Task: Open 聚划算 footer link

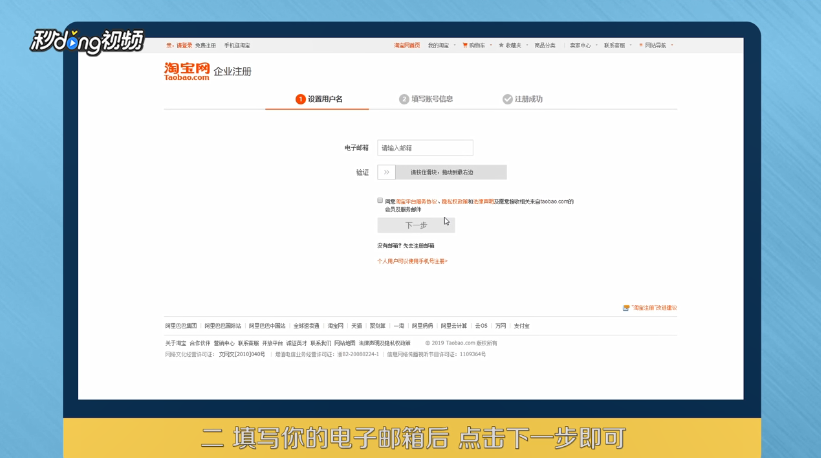Action: (x=378, y=326)
